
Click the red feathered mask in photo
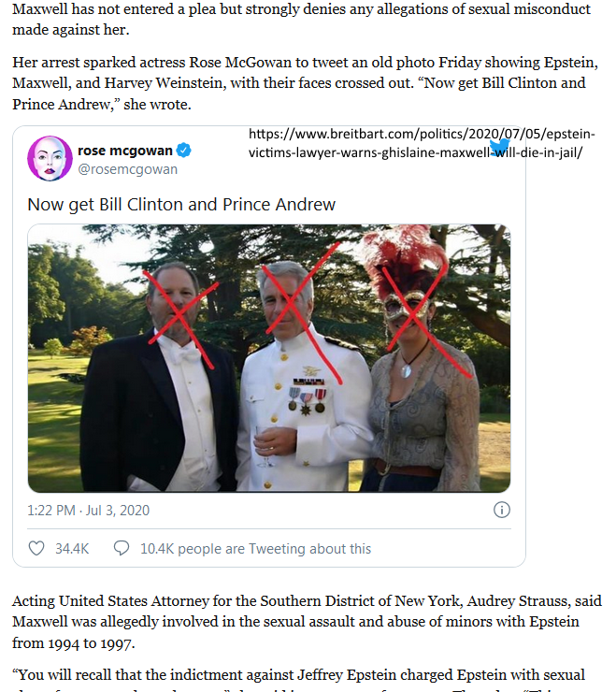(406, 274)
